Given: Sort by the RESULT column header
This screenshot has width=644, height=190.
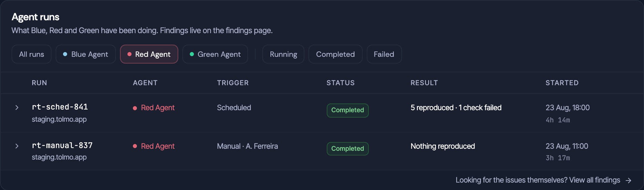Looking at the screenshot, I should point(424,83).
